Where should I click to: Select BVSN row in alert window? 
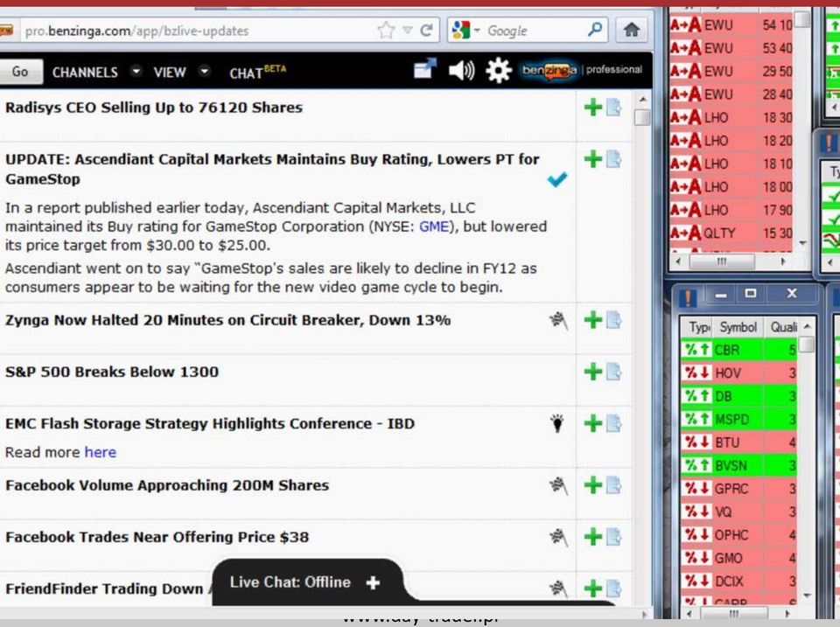click(738, 465)
